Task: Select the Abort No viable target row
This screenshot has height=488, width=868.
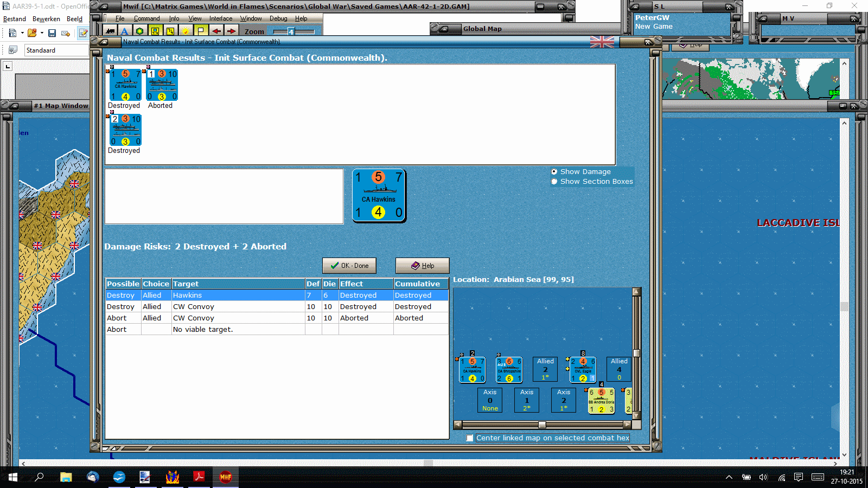Action: tap(277, 330)
